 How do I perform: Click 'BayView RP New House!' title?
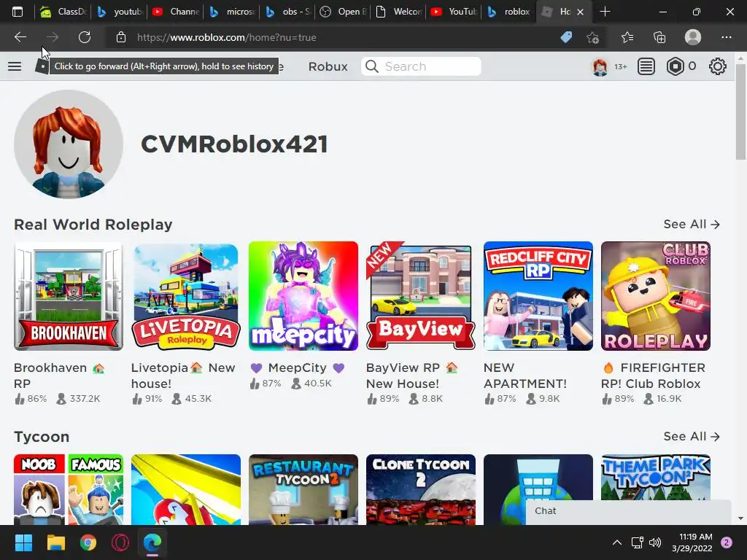(x=412, y=376)
